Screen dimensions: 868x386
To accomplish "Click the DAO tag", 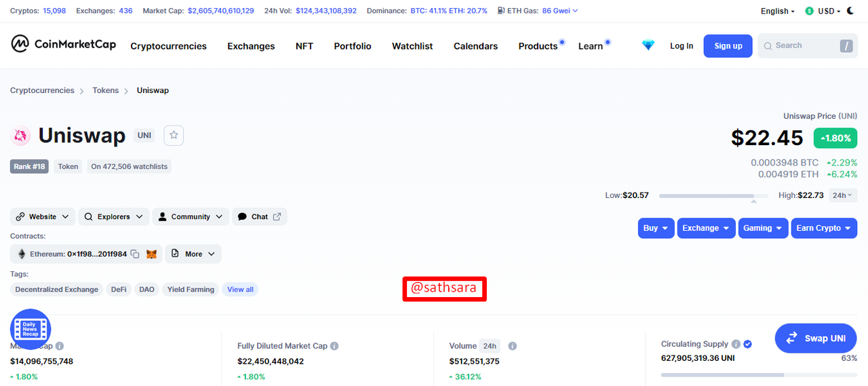I will (x=146, y=290).
